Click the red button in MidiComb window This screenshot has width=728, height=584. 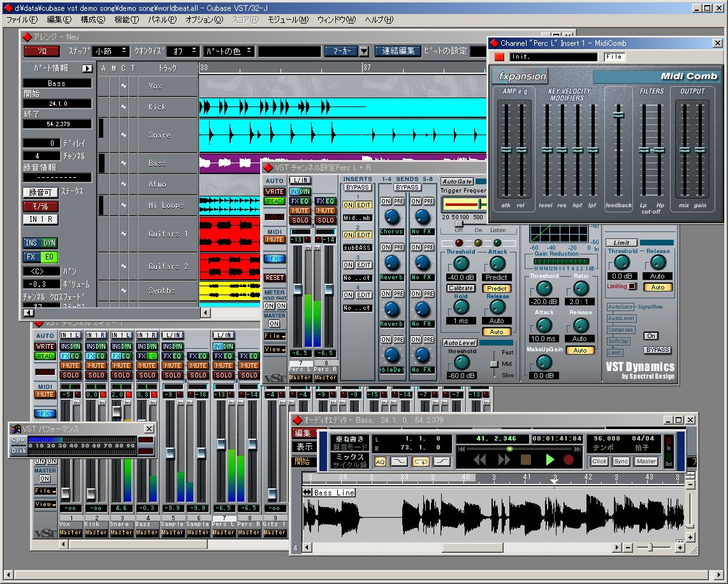pos(500,57)
